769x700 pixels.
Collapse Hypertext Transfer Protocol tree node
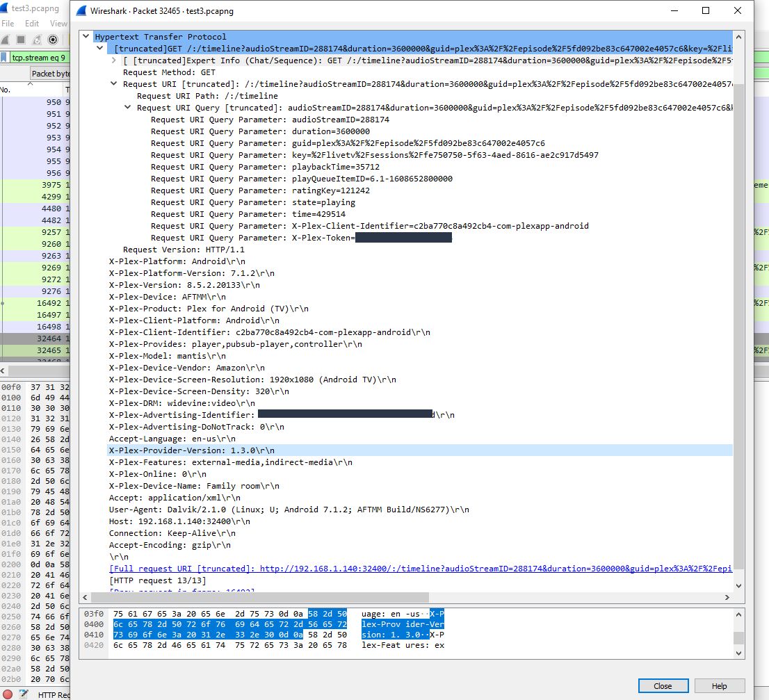pyautogui.click(x=86, y=36)
